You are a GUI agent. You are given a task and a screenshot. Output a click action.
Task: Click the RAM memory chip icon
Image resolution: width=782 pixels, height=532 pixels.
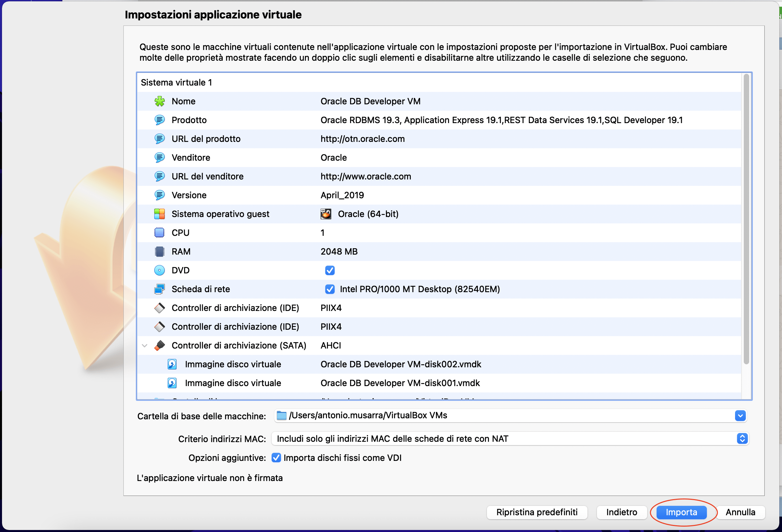click(x=160, y=252)
